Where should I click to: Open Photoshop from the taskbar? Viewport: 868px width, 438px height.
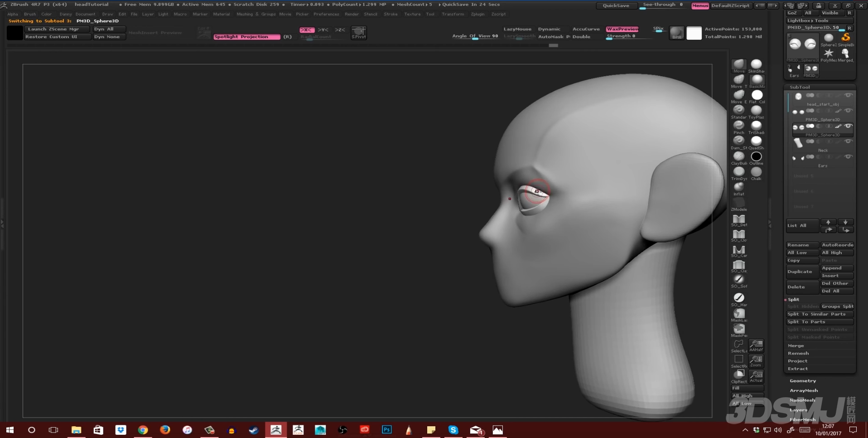pyautogui.click(x=387, y=430)
